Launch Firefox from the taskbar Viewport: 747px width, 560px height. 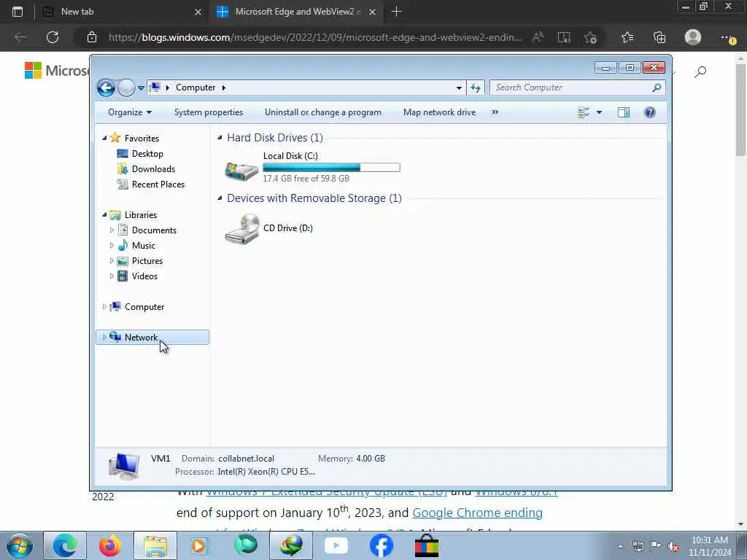(109, 545)
